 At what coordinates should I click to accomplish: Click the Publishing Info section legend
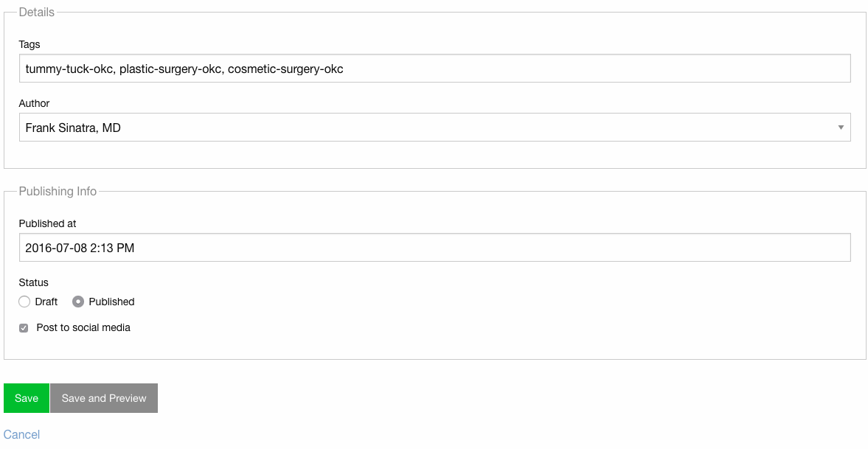tap(58, 191)
